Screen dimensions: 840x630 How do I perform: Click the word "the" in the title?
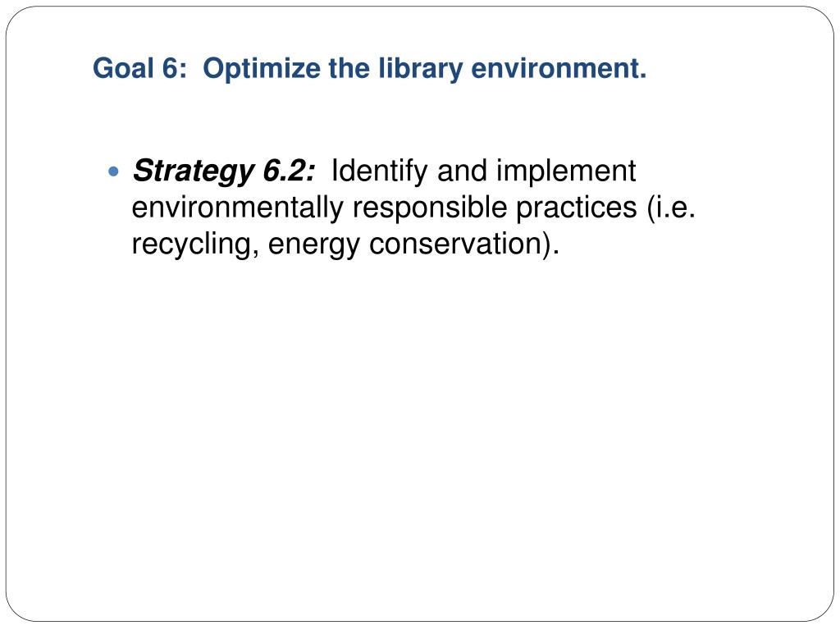(349, 68)
